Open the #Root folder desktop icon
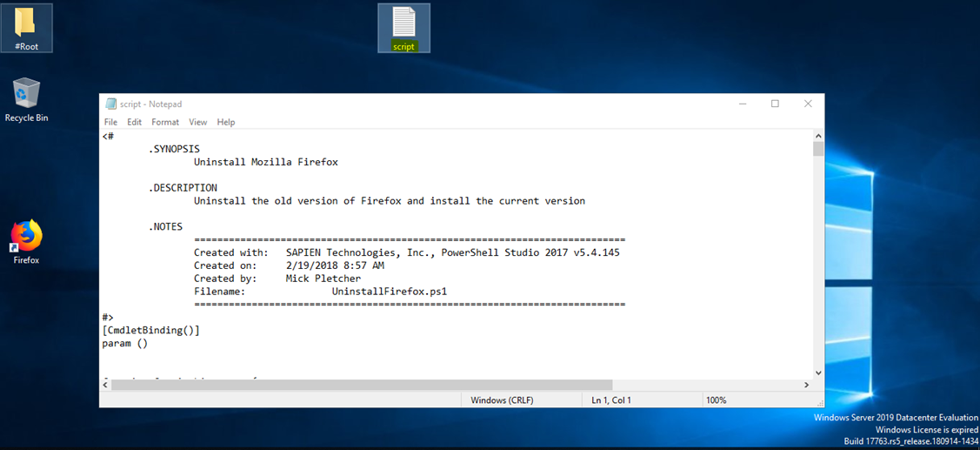This screenshot has width=980, height=450. click(x=25, y=28)
